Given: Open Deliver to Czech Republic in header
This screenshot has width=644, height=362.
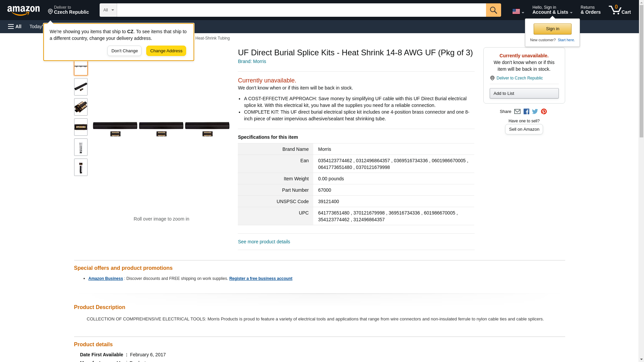Looking at the screenshot, I should click(x=68, y=10).
